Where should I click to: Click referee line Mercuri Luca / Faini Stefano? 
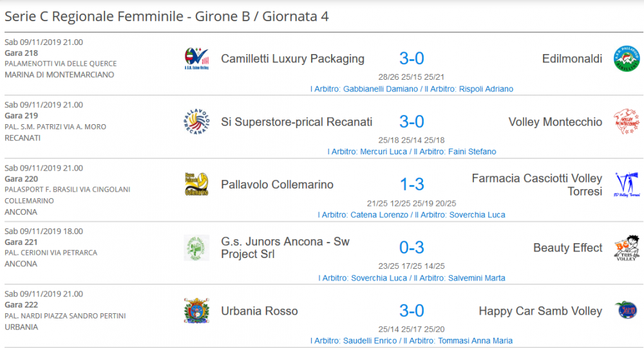click(412, 152)
